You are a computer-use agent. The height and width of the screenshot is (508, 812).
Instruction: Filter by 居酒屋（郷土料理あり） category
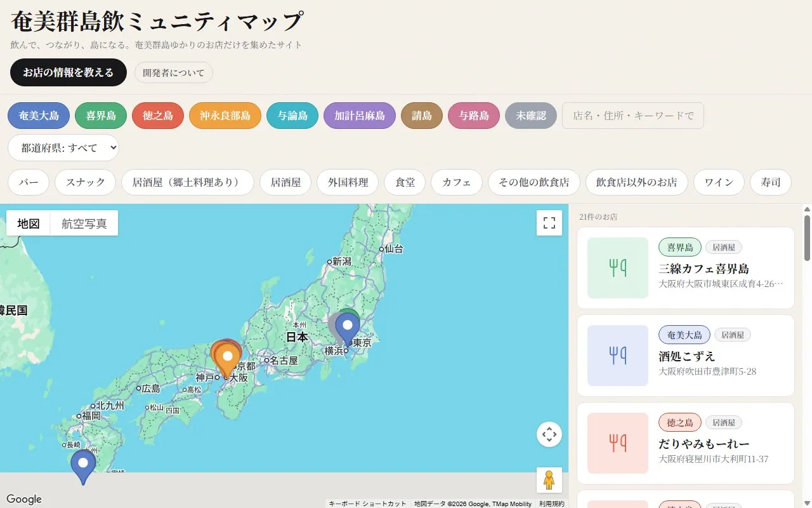188,182
